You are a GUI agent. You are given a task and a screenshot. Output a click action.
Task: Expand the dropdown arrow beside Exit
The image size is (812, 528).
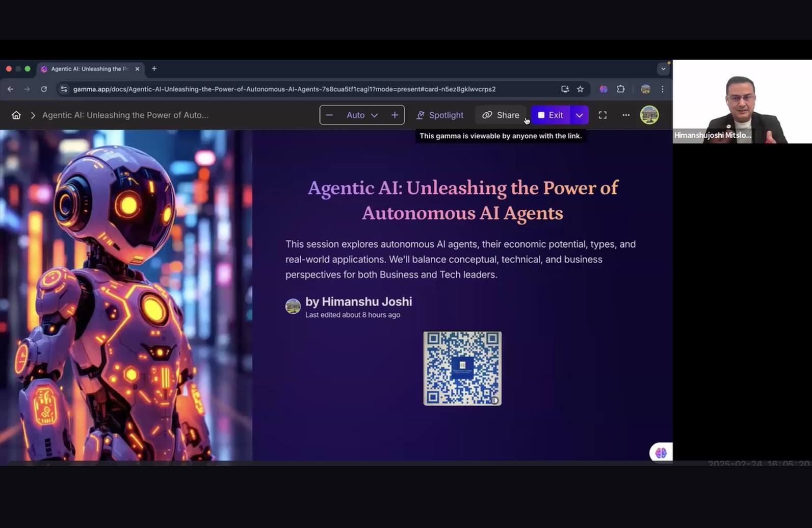pos(580,115)
